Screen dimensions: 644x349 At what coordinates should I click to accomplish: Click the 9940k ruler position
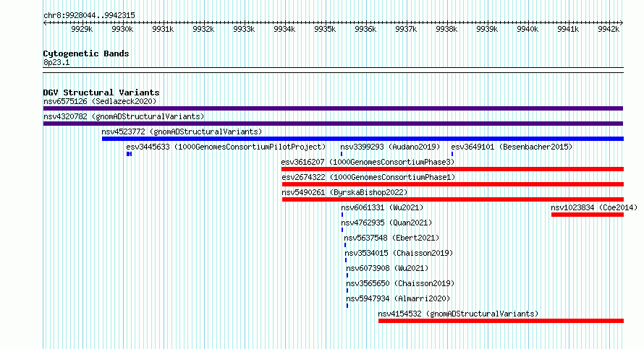[x=528, y=29]
